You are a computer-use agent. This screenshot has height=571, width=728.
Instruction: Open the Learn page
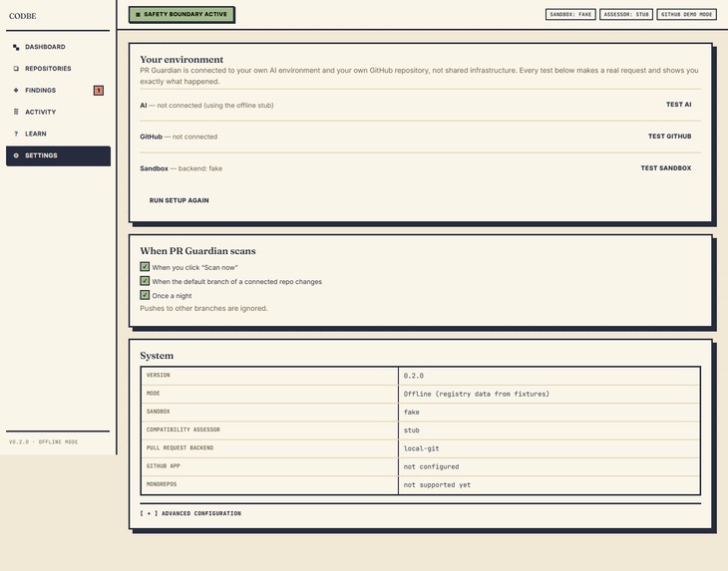point(58,134)
